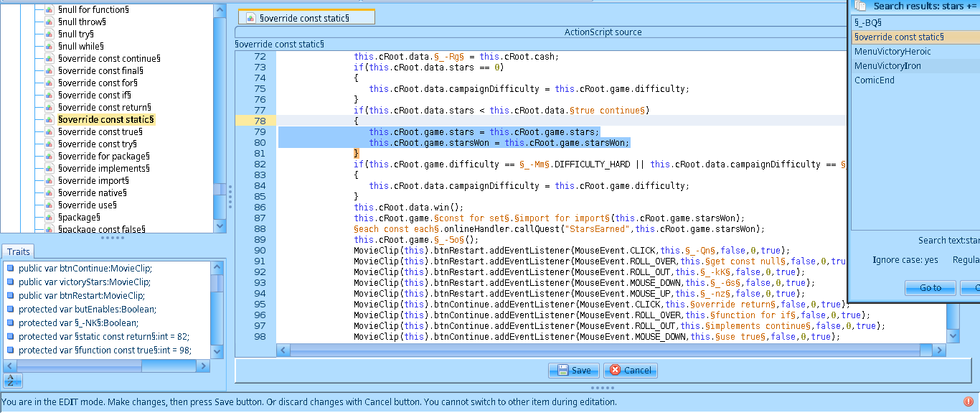
Task: Click the search results window icon
Action: click(861, 6)
